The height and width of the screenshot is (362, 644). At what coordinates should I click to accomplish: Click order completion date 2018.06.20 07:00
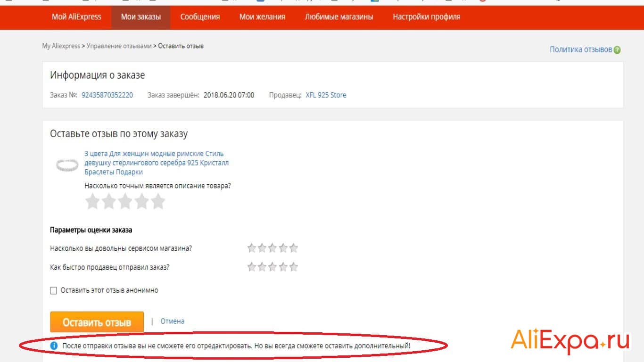229,95
